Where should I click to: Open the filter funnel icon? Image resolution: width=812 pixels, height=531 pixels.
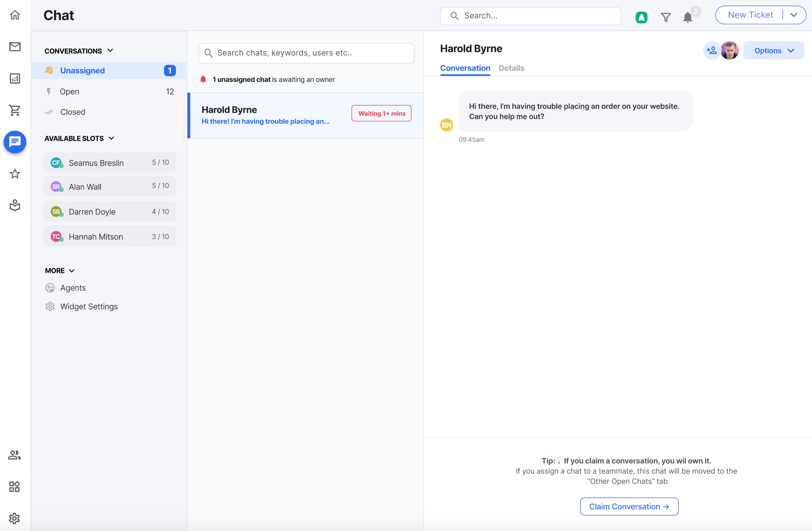pos(666,17)
